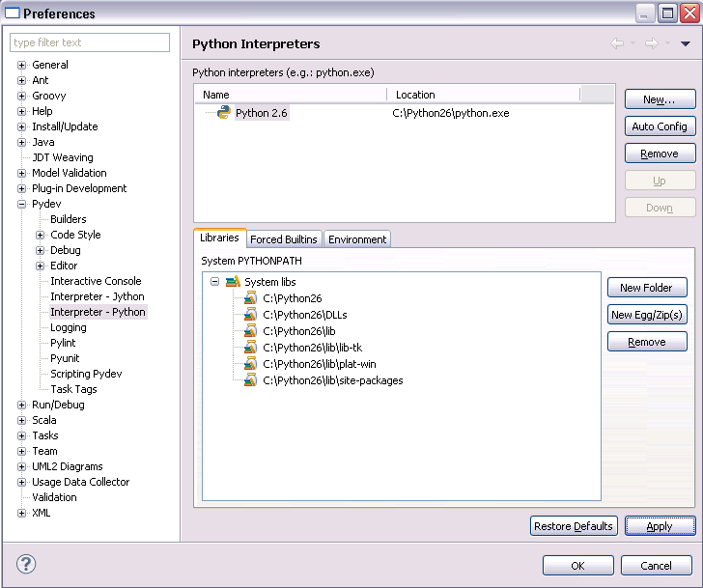The image size is (703, 588).
Task: Switch to the Forced Builtins tab
Action: click(283, 239)
